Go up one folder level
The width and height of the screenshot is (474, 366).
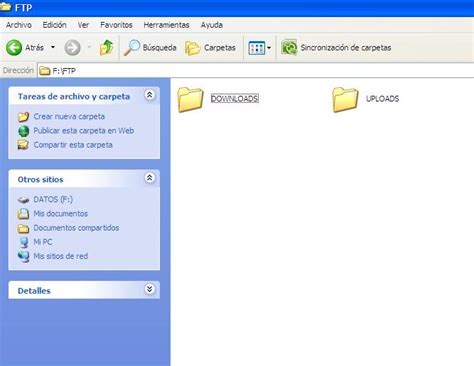coord(106,47)
